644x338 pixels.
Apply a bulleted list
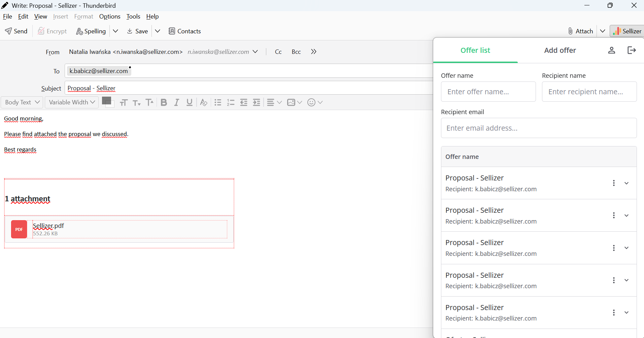pyautogui.click(x=218, y=102)
